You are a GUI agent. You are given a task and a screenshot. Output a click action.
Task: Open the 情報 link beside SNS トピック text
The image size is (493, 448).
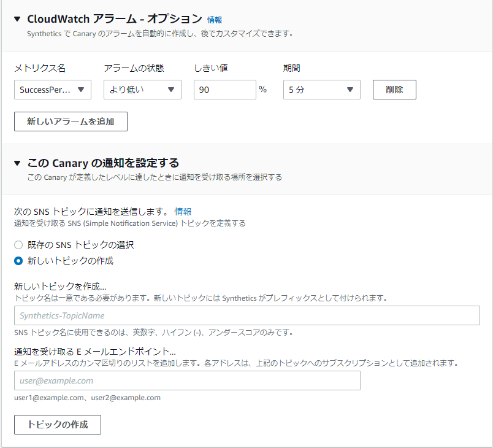click(x=183, y=211)
